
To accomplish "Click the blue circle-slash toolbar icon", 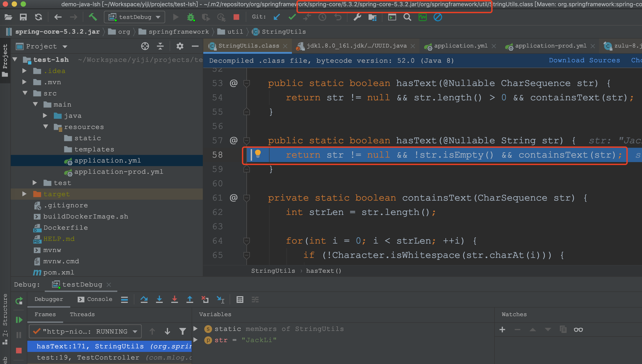I will [438, 17].
